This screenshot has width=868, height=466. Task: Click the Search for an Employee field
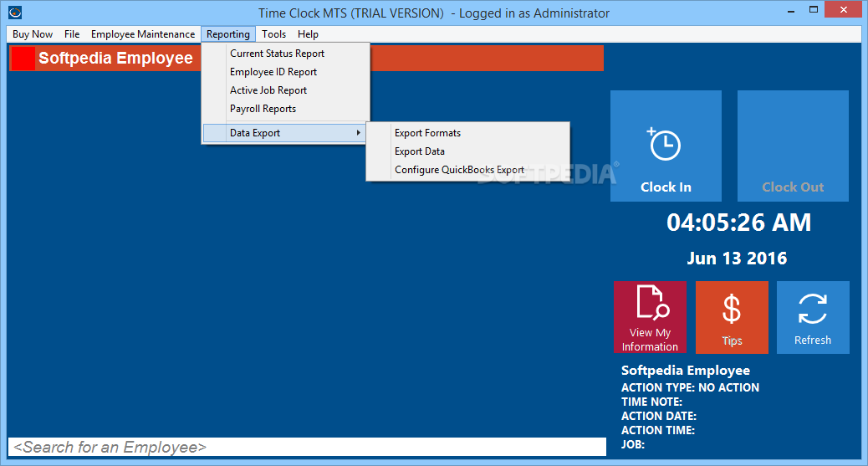point(307,447)
